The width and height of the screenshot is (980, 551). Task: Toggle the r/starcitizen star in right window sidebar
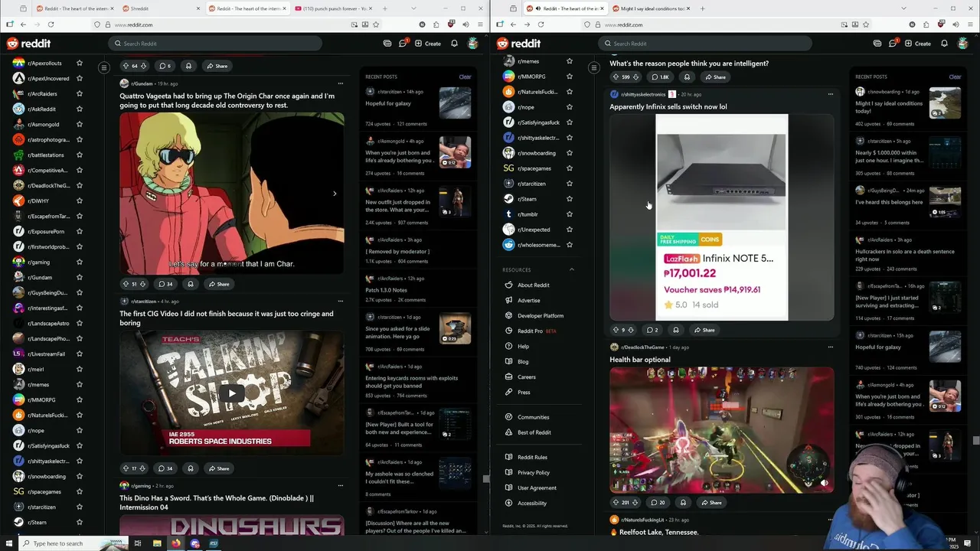[569, 184]
